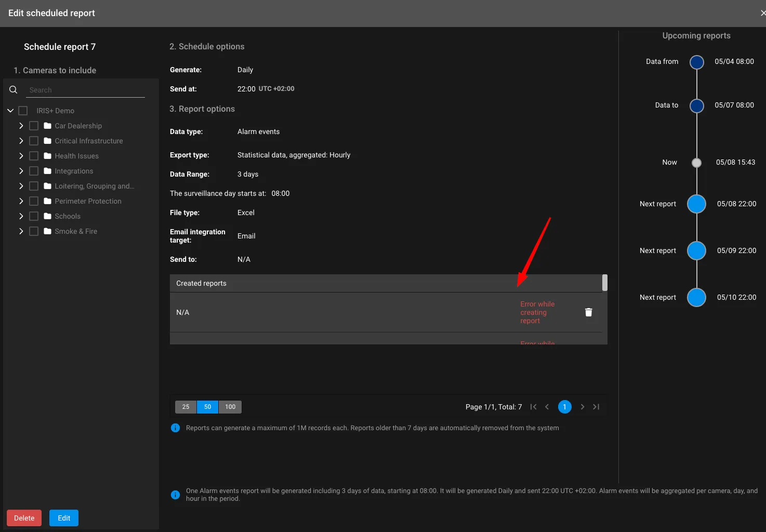
Task: Delete the failed report via trash icon
Action: tap(588, 312)
